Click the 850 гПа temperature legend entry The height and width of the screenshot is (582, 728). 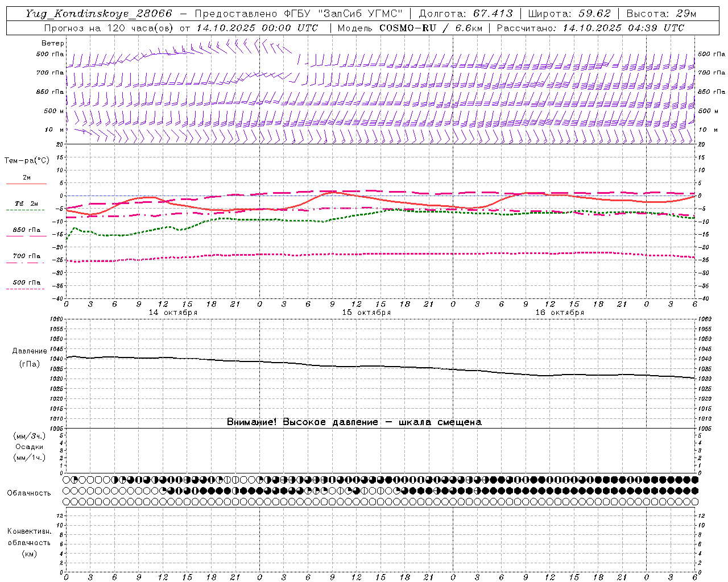pos(27,230)
